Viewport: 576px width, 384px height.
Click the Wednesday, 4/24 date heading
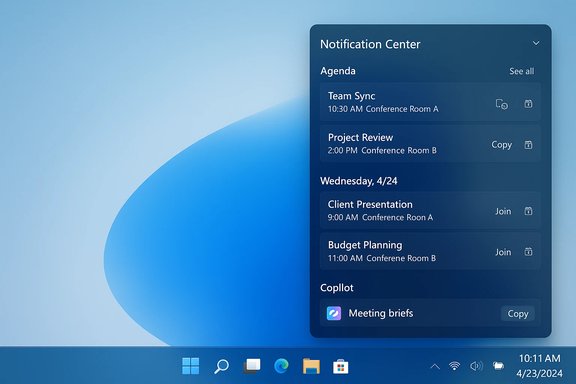[x=359, y=181]
